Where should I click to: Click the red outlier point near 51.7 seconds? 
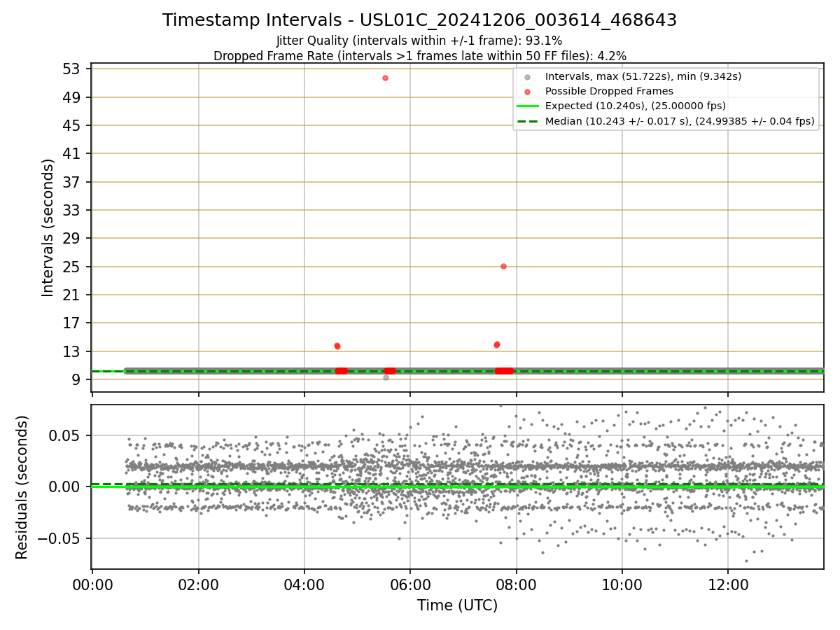(x=385, y=78)
